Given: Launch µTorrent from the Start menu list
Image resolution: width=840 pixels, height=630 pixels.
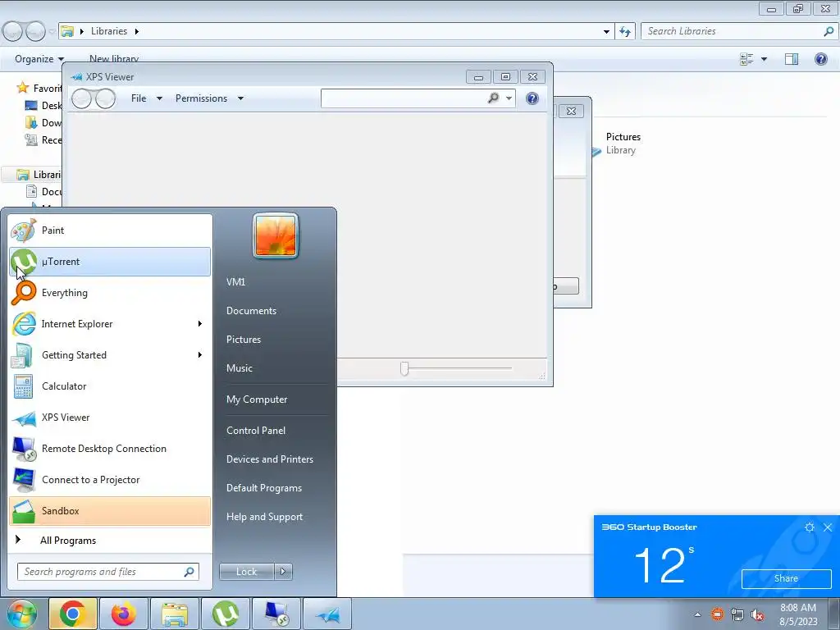Looking at the screenshot, I should point(110,262).
